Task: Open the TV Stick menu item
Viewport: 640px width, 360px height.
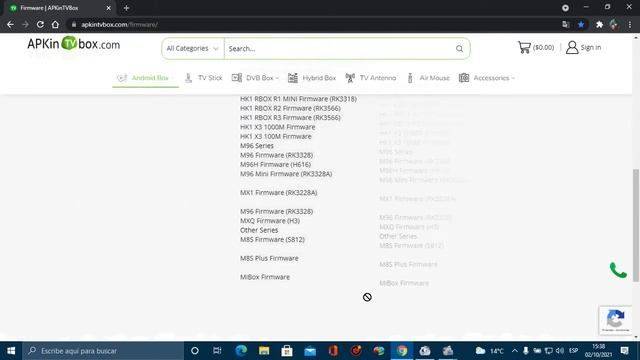Action: (x=203, y=78)
